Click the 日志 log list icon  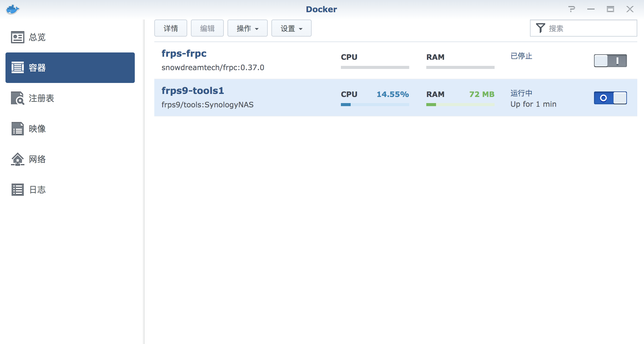click(17, 190)
